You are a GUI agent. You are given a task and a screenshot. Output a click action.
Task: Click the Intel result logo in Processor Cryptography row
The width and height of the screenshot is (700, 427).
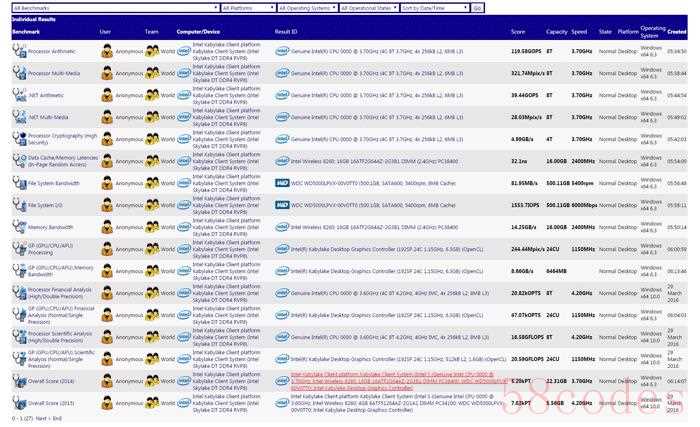click(x=282, y=139)
